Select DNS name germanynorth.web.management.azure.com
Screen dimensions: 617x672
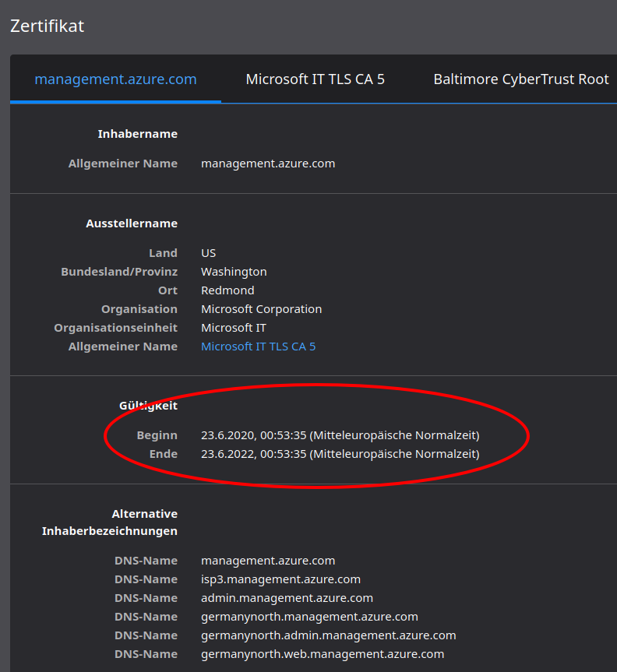coord(323,654)
